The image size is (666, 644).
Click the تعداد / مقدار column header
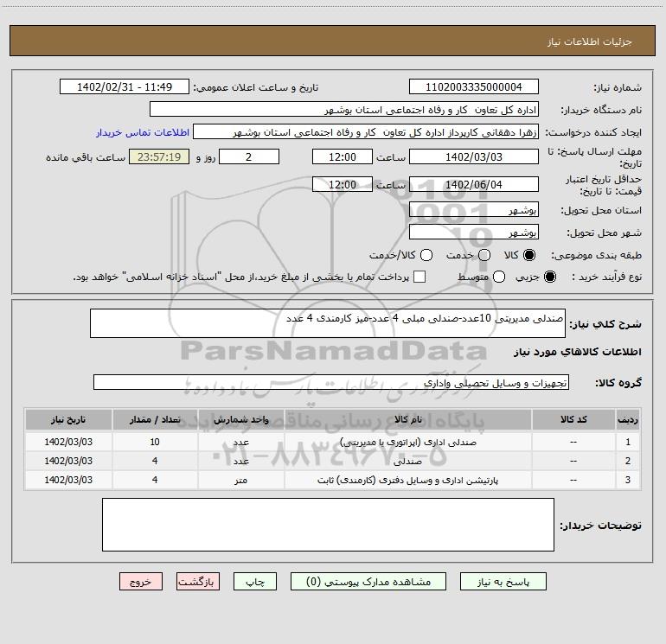tap(155, 420)
